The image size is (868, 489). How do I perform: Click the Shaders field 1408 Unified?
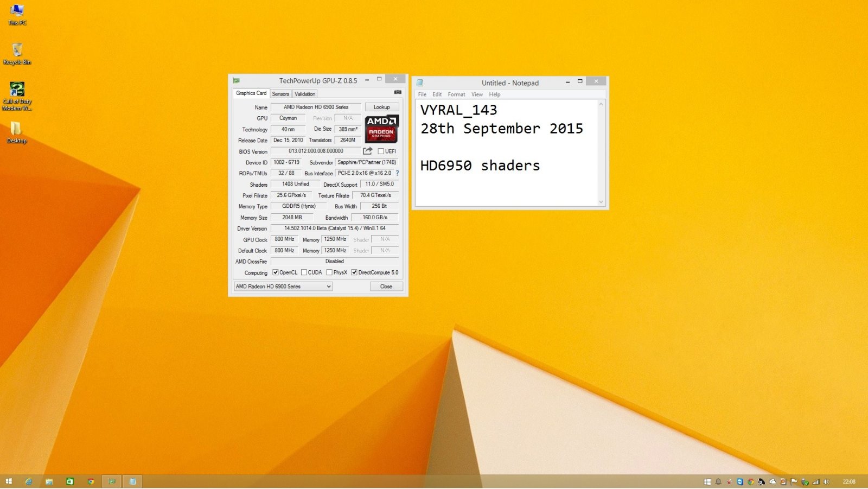click(x=296, y=184)
